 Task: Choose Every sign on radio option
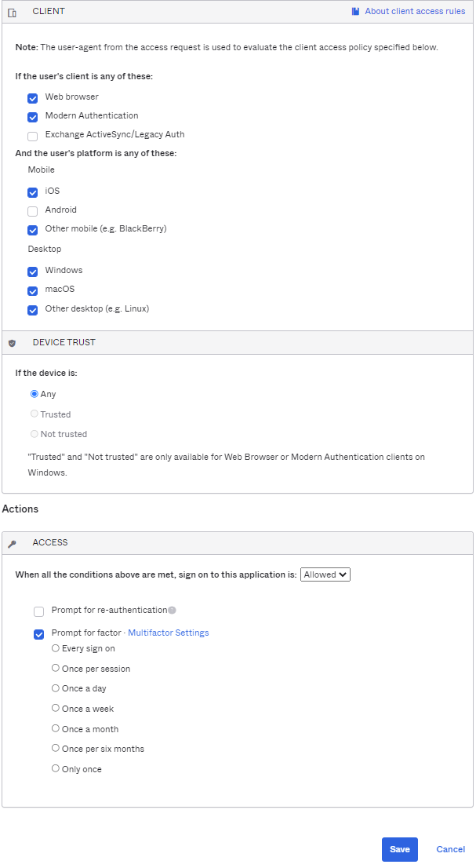(56, 648)
